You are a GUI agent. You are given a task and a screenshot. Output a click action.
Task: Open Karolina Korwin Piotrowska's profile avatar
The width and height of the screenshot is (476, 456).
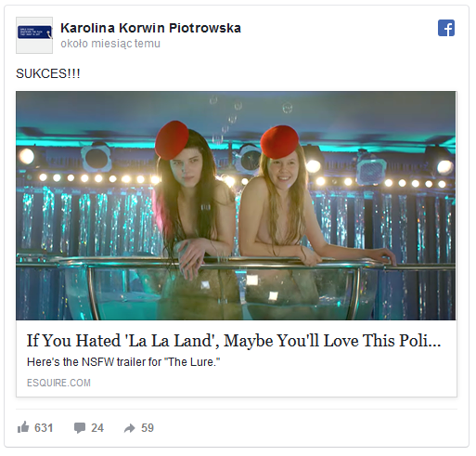[34, 35]
